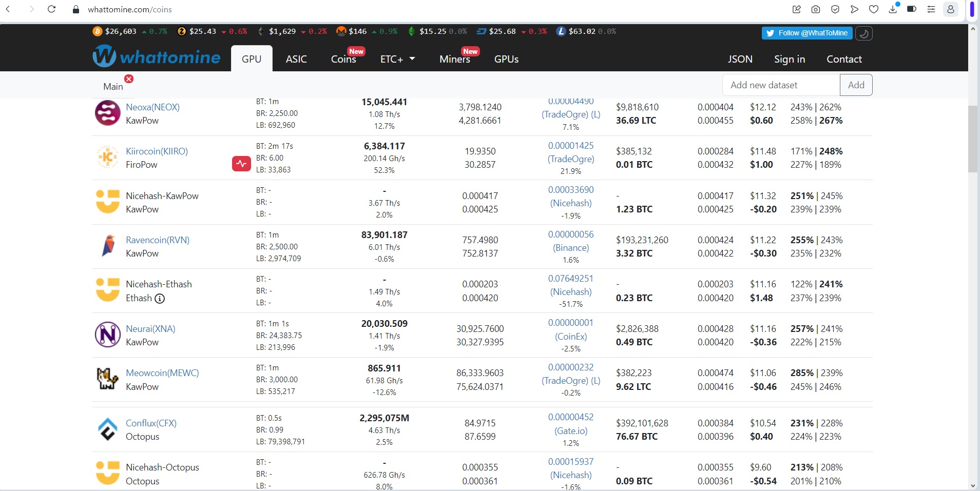The image size is (980, 491).
Task: Select the Main dataset tab
Action: click(x=113, y=87)
